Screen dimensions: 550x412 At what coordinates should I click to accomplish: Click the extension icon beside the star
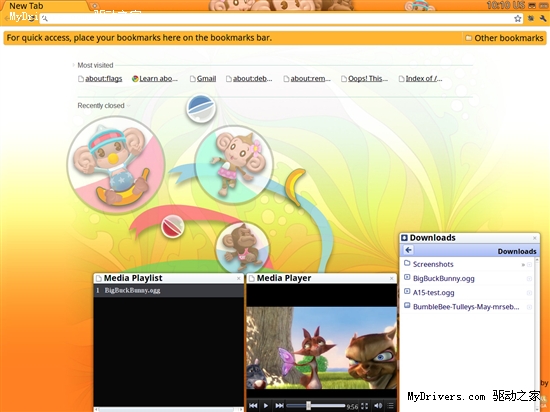coord(531,19)
